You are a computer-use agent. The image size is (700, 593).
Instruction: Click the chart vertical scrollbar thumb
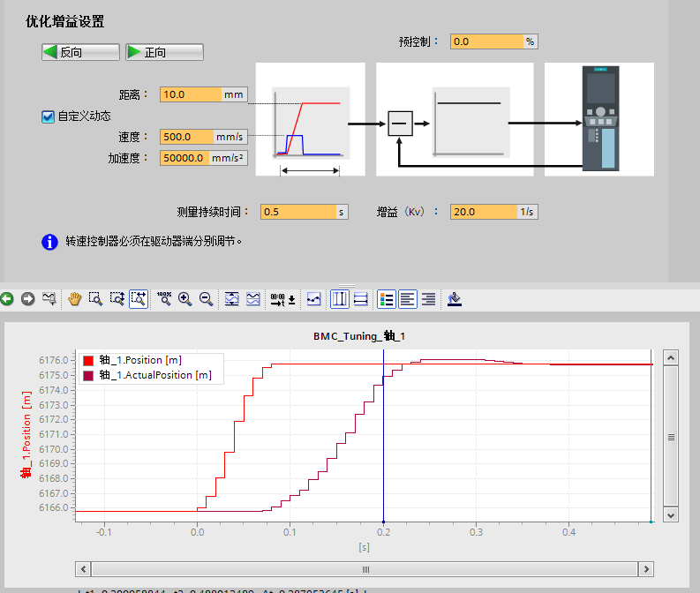pyautogui.click(x=671, y=437)
